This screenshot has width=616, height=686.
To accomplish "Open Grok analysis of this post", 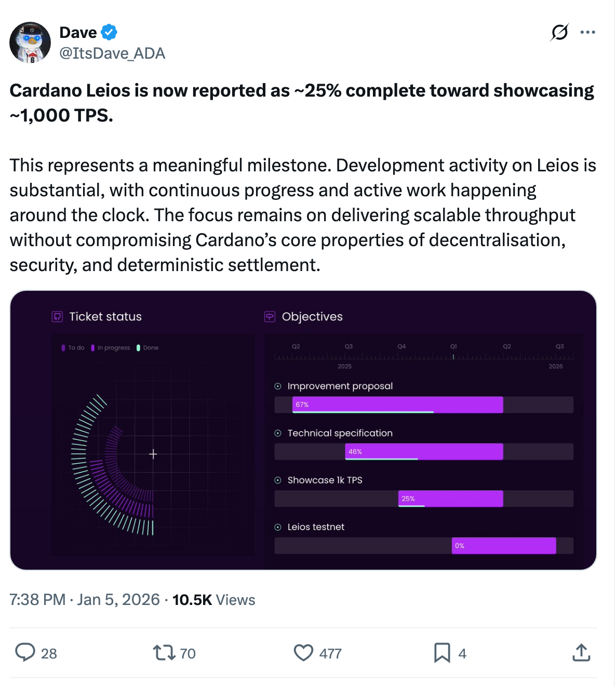I will 558,32.
